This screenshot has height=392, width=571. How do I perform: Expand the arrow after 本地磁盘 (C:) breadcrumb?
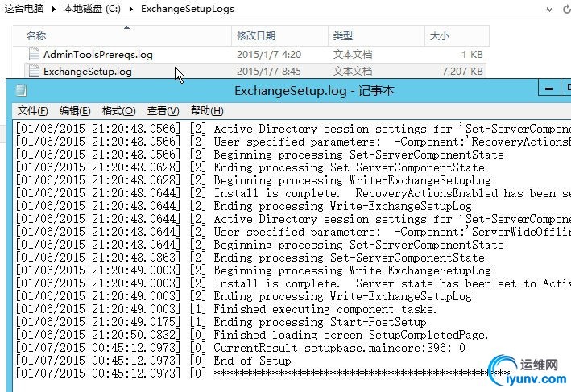(x=131, y=9)
